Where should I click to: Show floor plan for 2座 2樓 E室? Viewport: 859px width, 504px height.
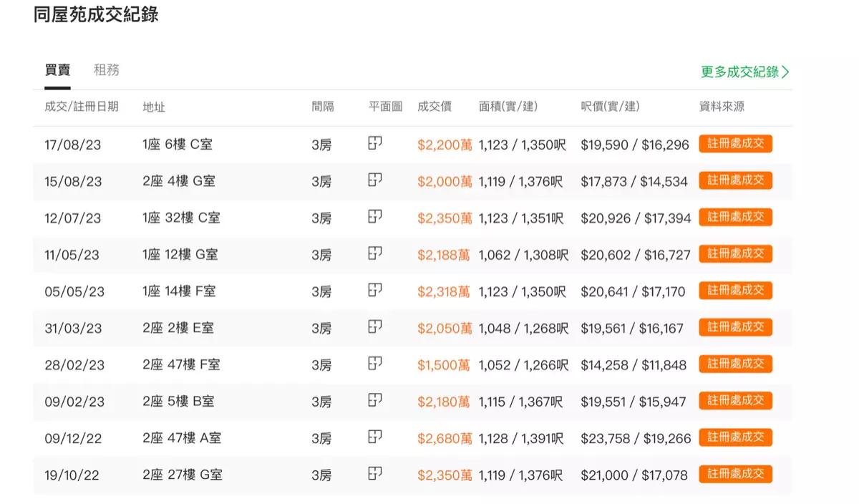pyautogui.click(x=375, y=327)
